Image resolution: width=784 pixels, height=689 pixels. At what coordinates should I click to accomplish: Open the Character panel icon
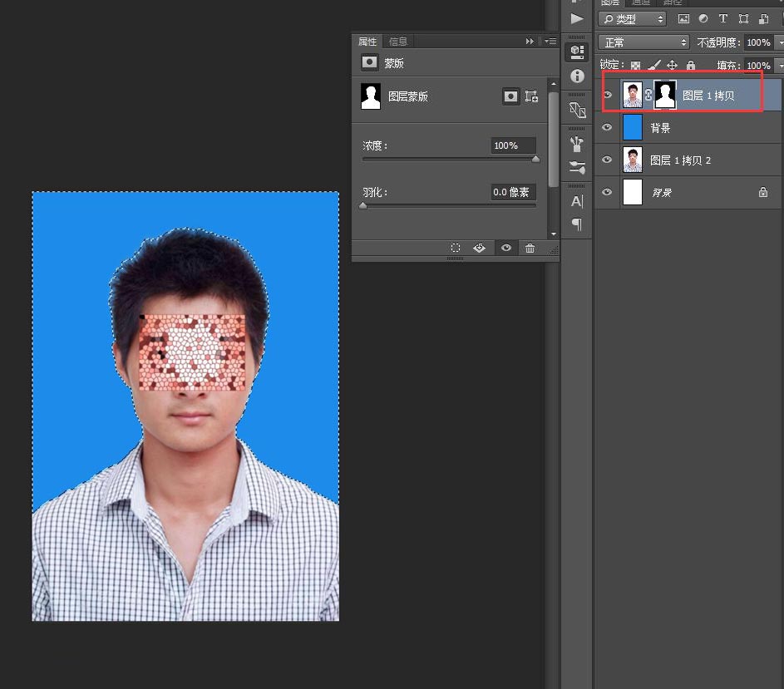pos(577,201)
